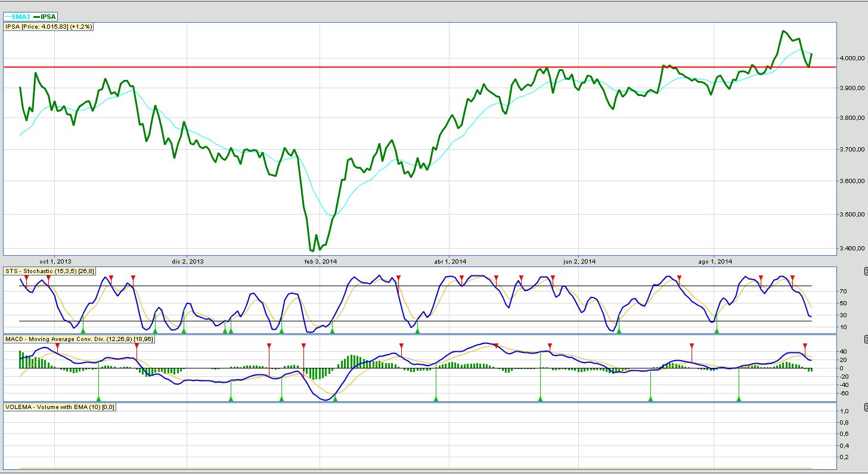Click the 0,4 value on VOLEMA axis
This screenshot has height=474, width=868.
point(844,445)
